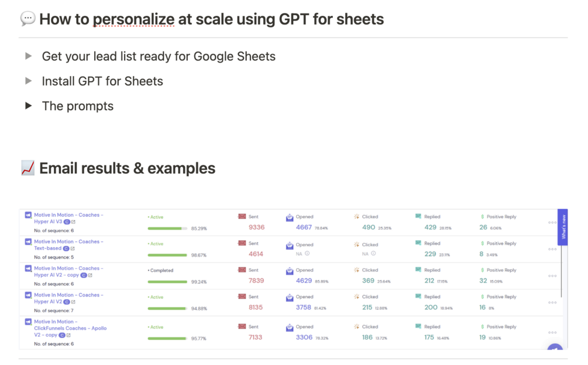Click the Opened mail icon showing 3758
Screen dimensions: 588x365
coord(290,298)
